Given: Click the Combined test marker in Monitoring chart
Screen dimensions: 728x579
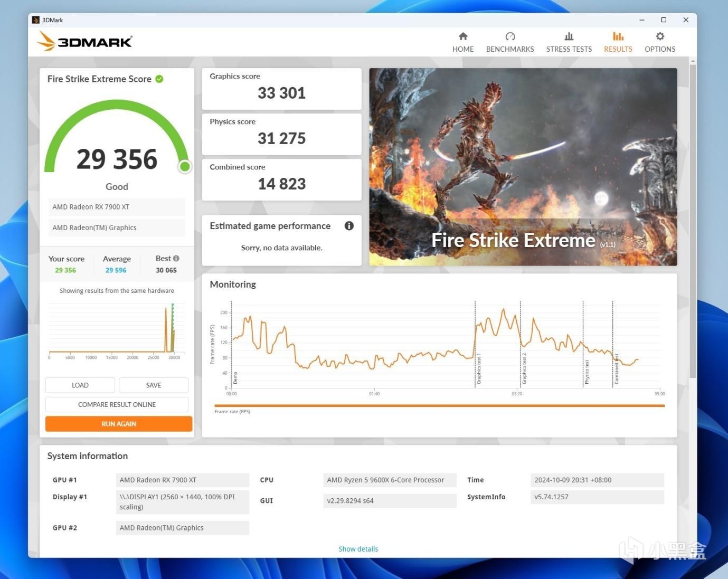Looking at the screenshot, I should coord(617,369).
